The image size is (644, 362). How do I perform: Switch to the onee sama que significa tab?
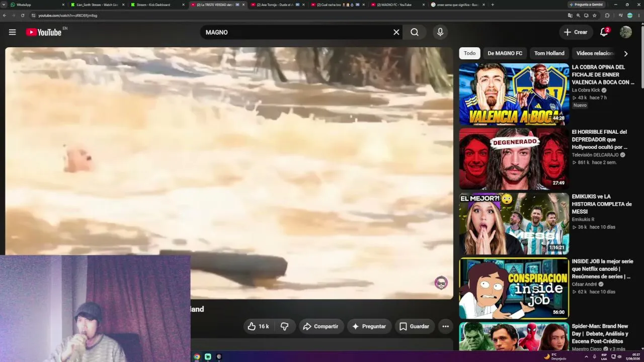[x=458, y=5]
